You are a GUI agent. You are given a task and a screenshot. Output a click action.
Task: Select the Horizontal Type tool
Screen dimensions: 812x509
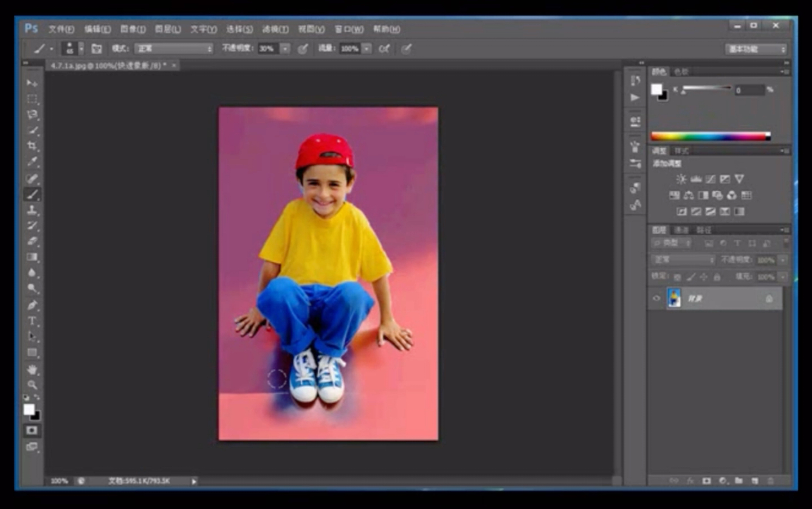(32, 321)
